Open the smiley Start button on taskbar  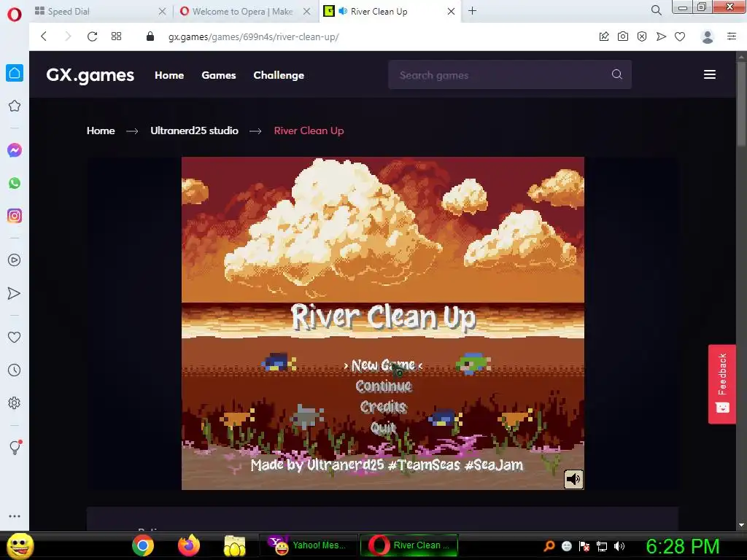pos(20,546)
